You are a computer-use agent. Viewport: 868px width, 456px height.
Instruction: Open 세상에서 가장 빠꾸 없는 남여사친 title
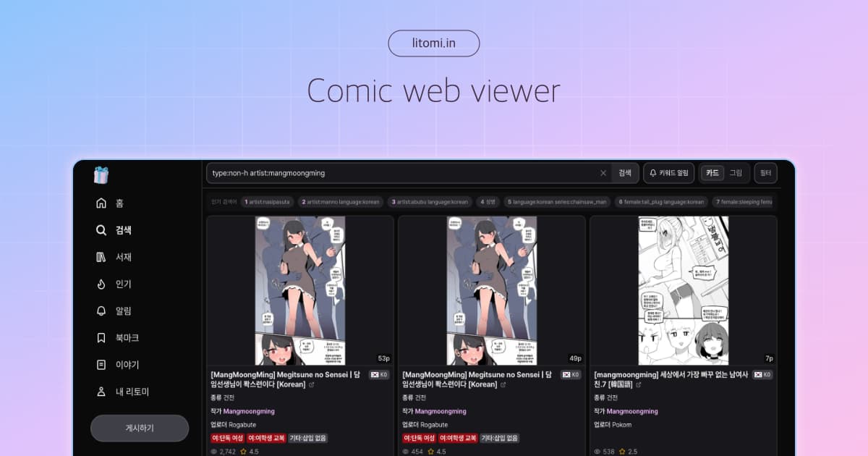pos(671,379)
